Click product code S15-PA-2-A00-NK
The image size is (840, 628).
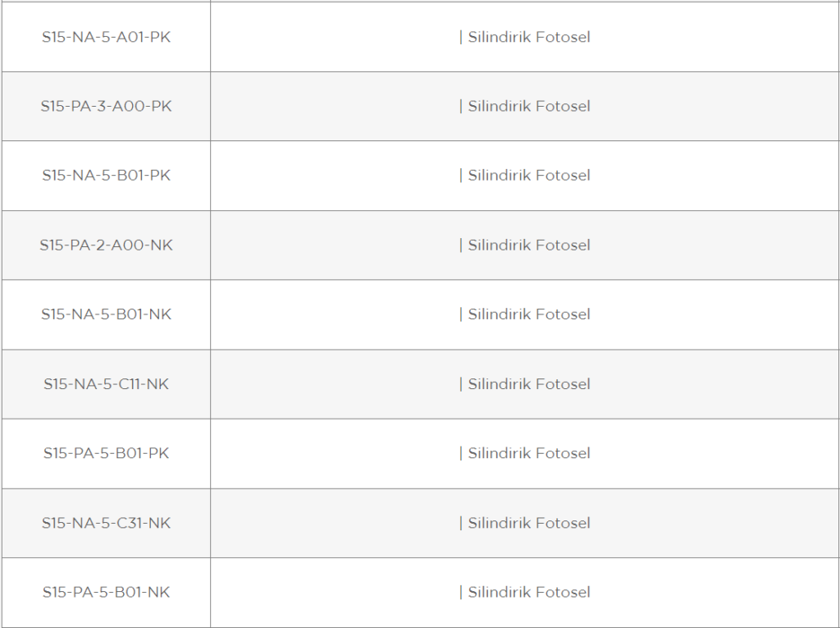(x=106, y=245)
